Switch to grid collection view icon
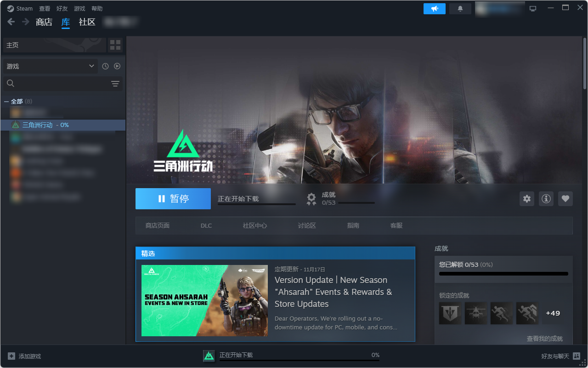The image size is (588, 368). (x=115, y=45)
